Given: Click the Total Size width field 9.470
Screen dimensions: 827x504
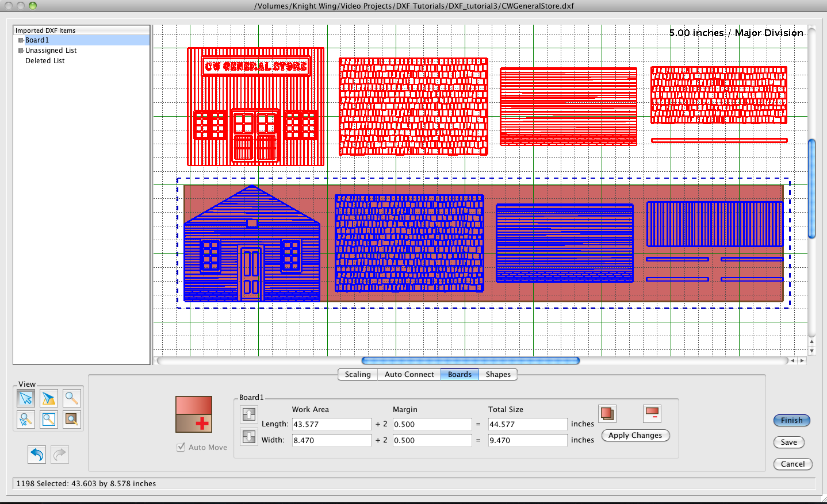Looking at the screenshot, I should click(528, 440).
